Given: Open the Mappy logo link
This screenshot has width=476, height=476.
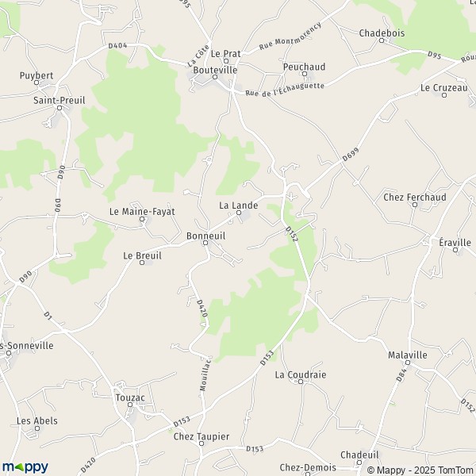Looking at the screenshot, I should [25, 467].
